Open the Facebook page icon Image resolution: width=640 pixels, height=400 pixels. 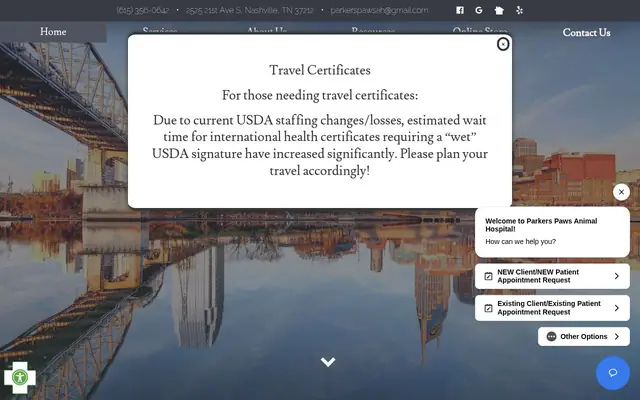(x=460, y=10)
